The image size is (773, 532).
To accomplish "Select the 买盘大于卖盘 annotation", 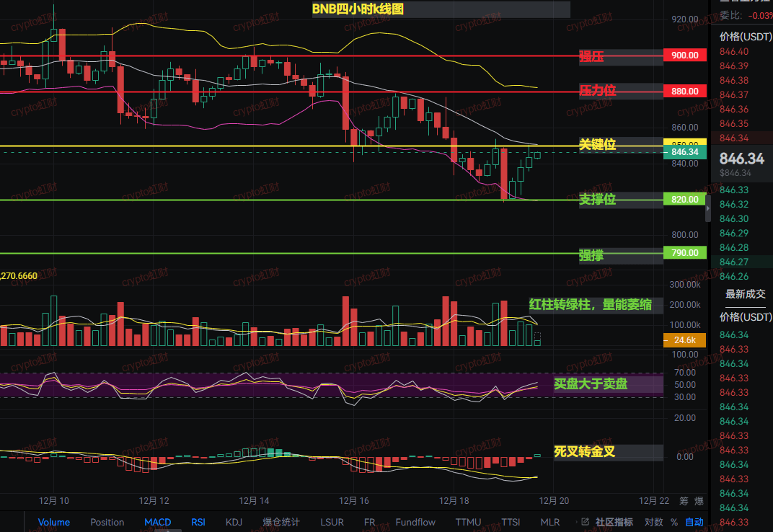I will [590, 384].
